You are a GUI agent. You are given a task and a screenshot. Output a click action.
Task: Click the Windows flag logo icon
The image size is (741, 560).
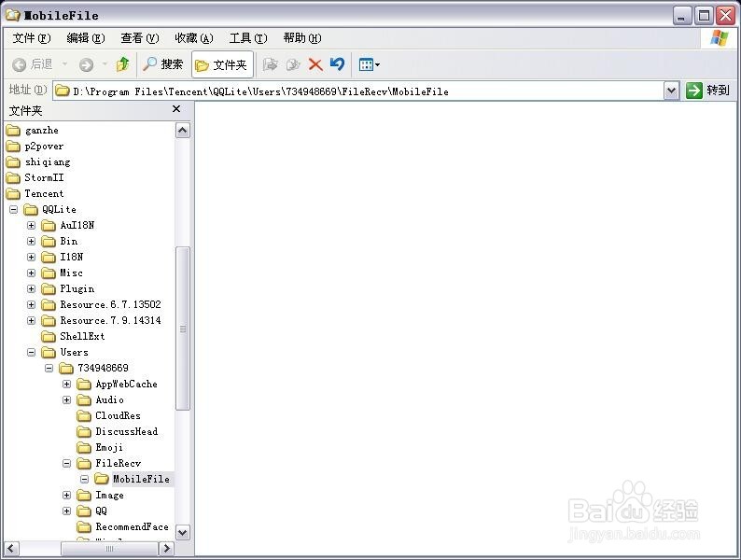pyautogui.click(x=720, y=38)
